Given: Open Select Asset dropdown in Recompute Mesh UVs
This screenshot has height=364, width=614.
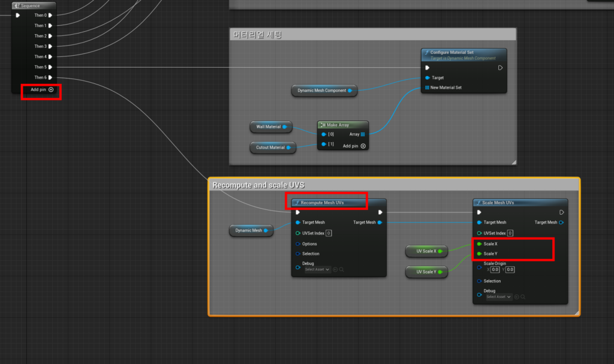Looking at the screenshot, I should click(317, 270).
